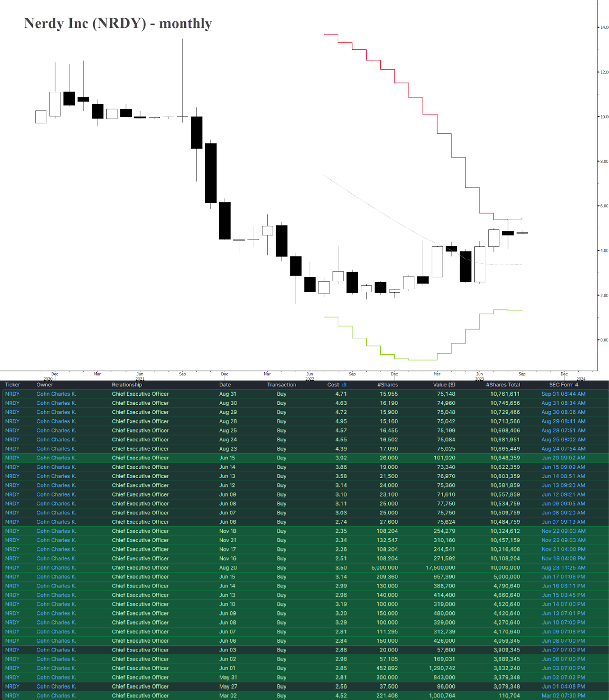Click the Relationship column header

click(x=127, y=385)
